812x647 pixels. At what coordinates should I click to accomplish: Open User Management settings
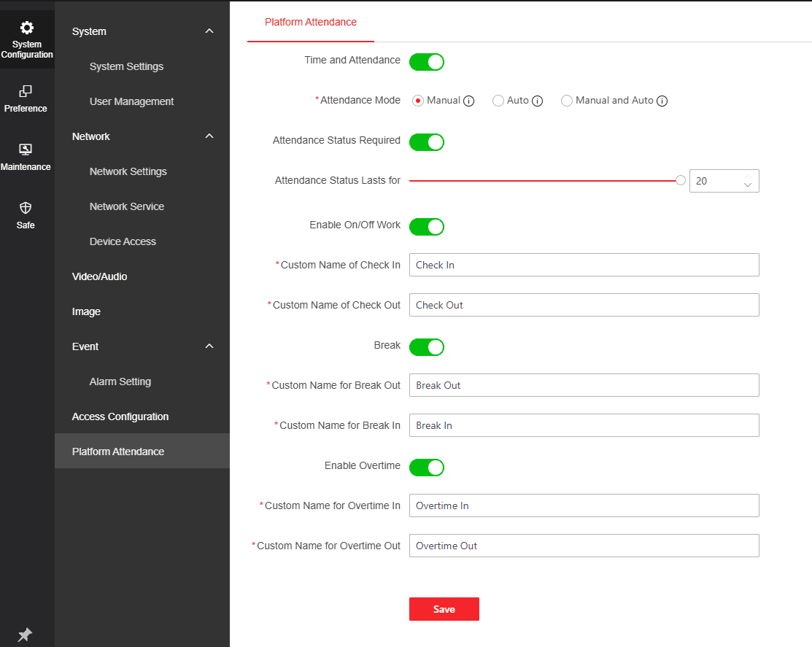131,101
